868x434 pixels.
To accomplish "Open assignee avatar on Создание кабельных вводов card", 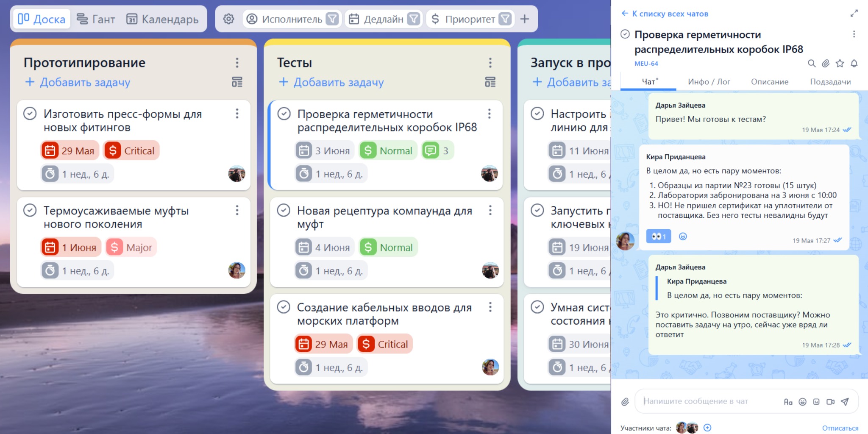I will click(490, 367).
